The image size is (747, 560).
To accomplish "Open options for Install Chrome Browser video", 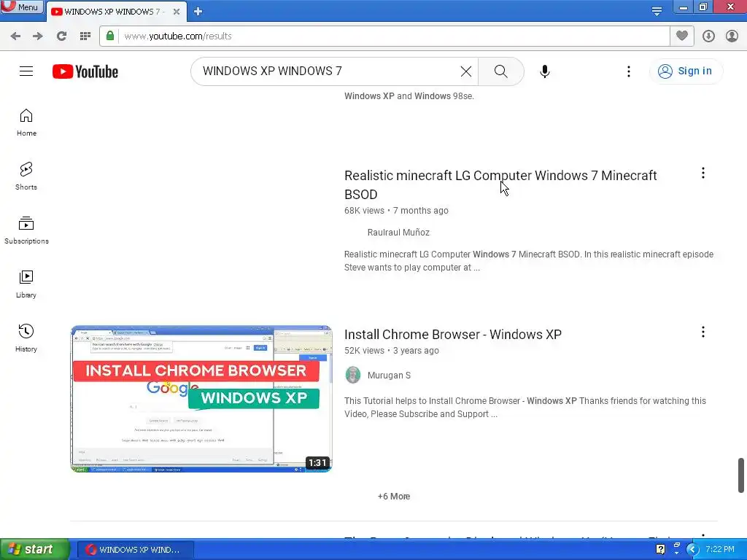I will pyautogui.click(x=703, y=332).
